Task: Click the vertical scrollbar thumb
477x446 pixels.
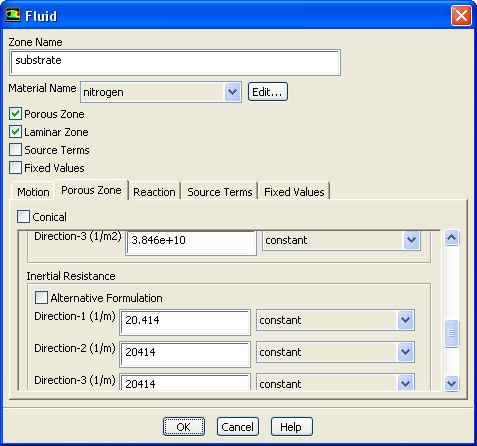Action: (x=451, y=333)
